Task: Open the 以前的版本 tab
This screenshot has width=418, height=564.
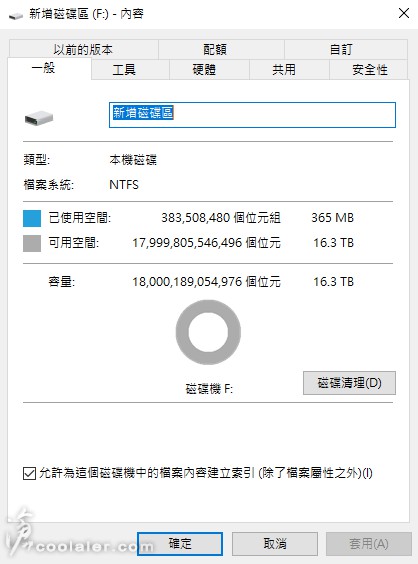Action: point(83,49)
